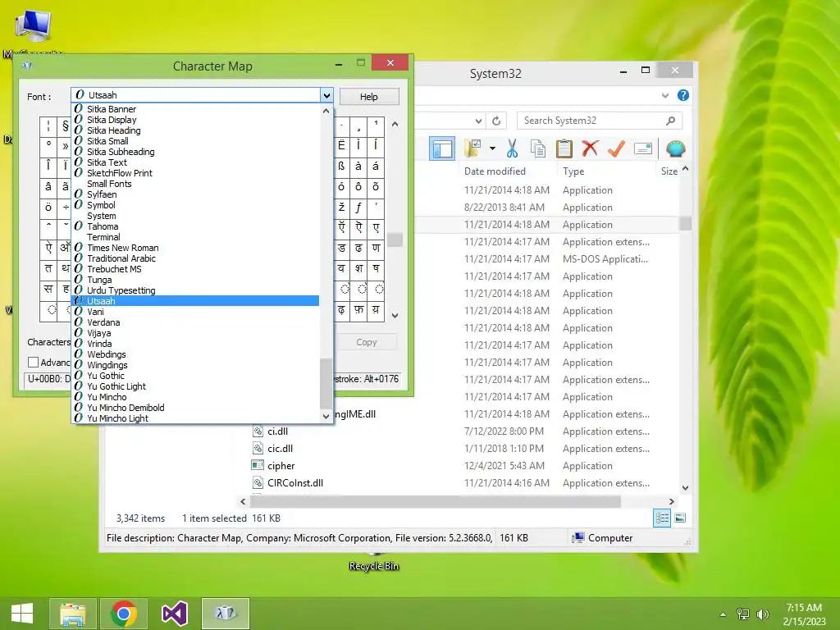Click character grid scroll-up arrow
The width and height of the screenshot is (840, 630).
pyautogui.click(x=395, y=125)
